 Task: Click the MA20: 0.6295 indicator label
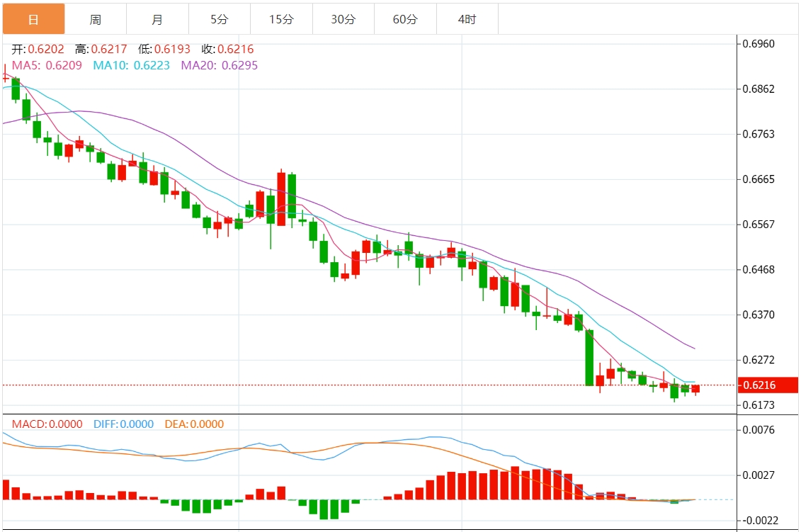219,65
